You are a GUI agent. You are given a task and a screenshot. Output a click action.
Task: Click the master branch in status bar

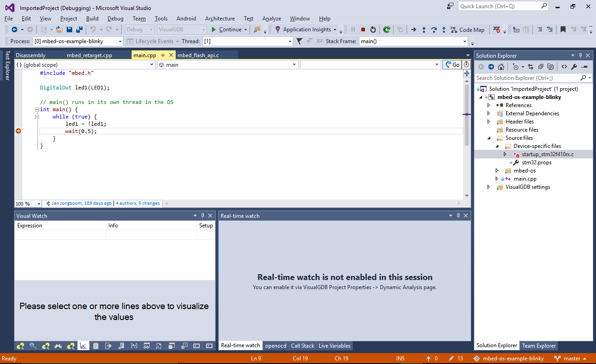pos(571,359)
